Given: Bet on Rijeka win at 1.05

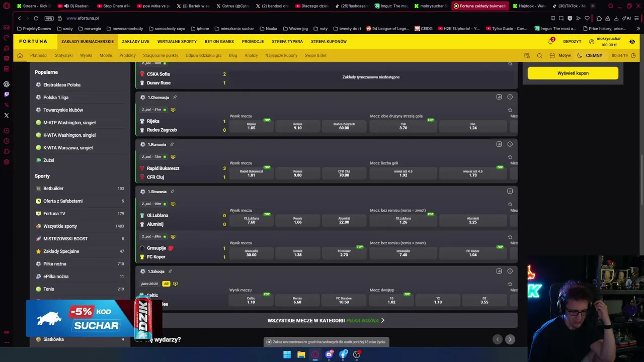Looking at the screenshot, I should tap(252, 126).
